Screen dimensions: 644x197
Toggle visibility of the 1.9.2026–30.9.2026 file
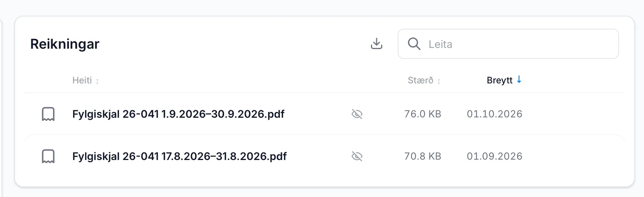point(357,114)
